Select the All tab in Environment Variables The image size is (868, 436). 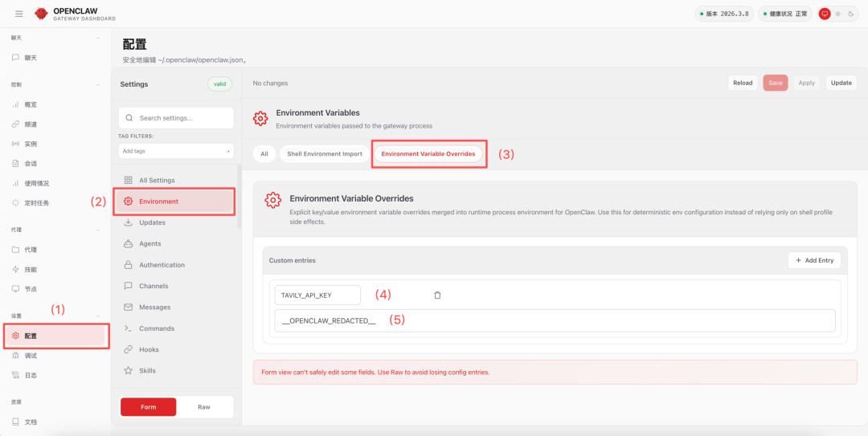click(264, 153)
